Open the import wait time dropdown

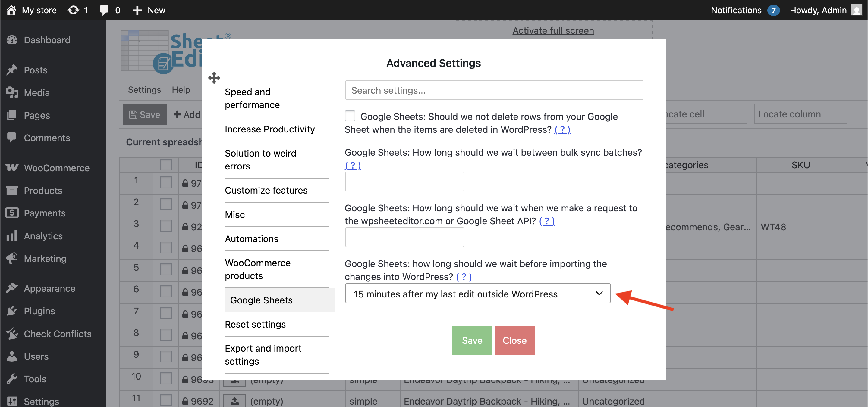(477, 294)
